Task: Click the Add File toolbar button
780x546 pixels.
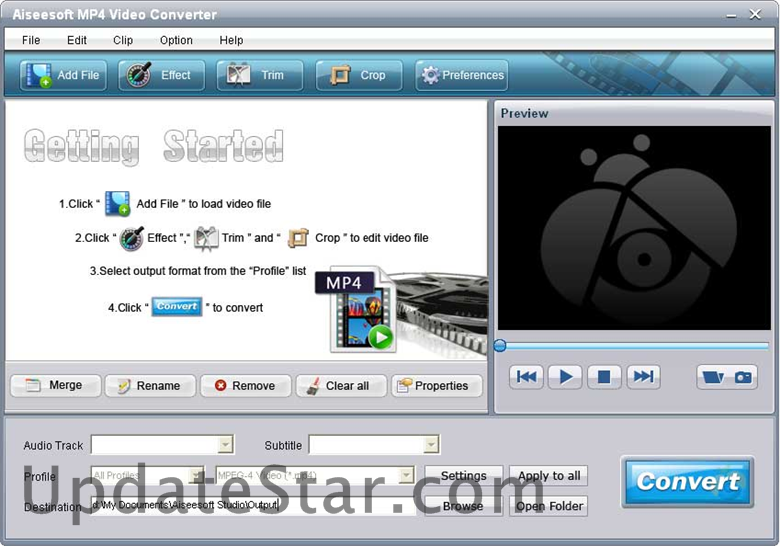Action: pos(63,76)
